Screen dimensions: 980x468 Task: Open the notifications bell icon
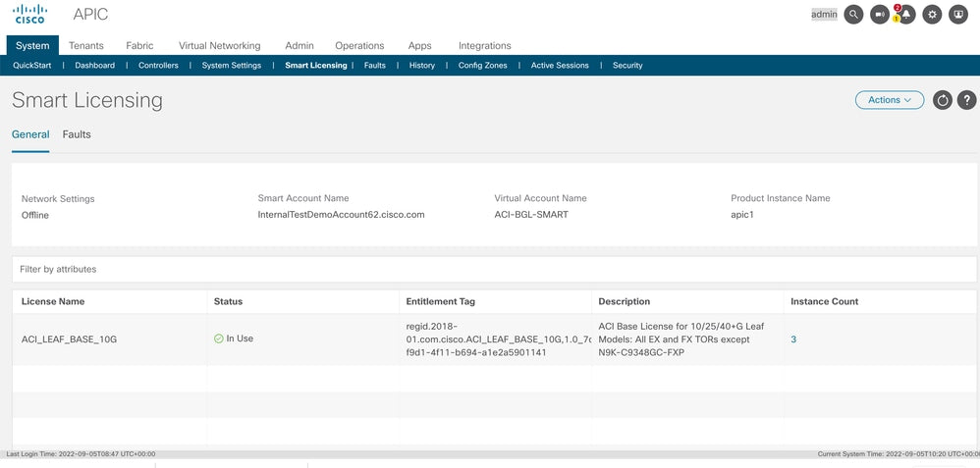(906, 15)
